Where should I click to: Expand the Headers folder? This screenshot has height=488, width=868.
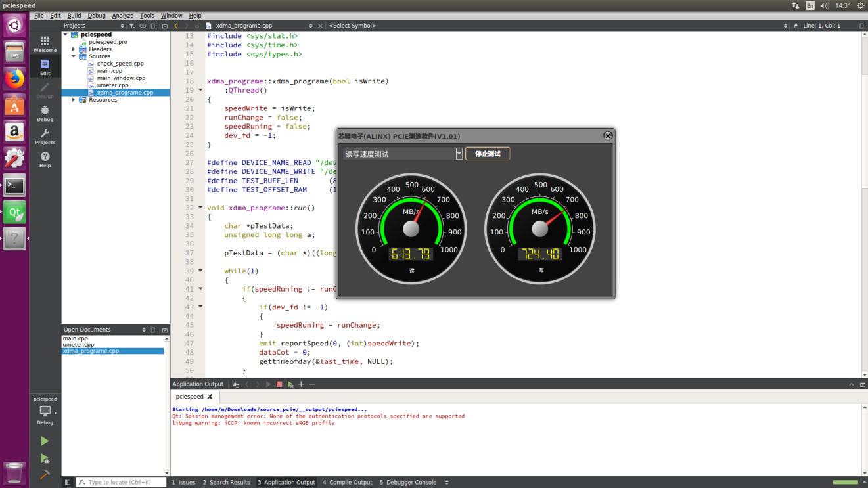pyautogui.click(x=74, y=49)
